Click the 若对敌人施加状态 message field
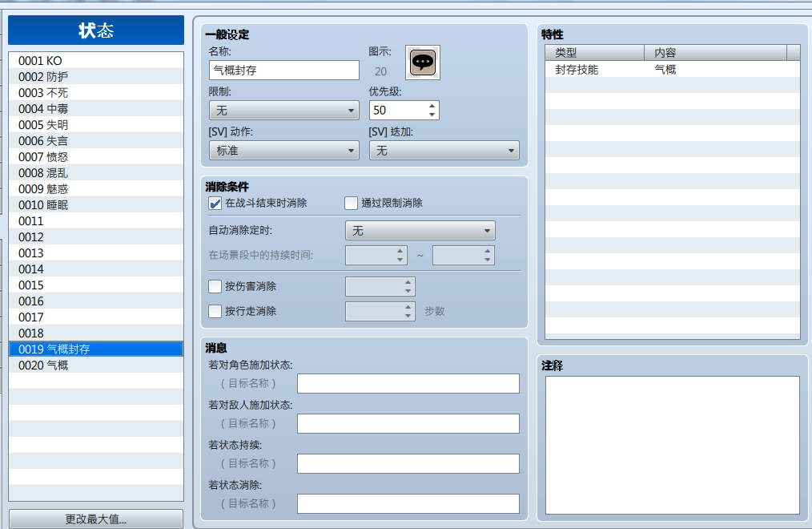This screenshot has width=812, height=529. [408, 424]
